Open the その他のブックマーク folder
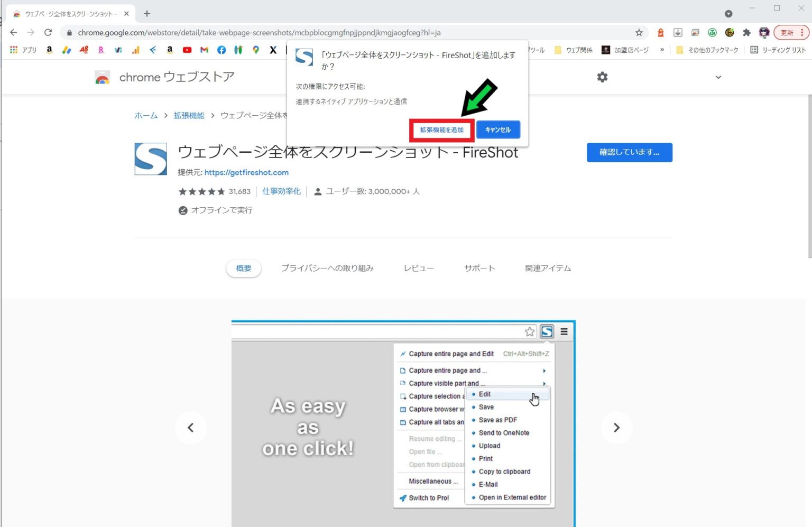The image size is (812, 527). [x=707, y=50]
